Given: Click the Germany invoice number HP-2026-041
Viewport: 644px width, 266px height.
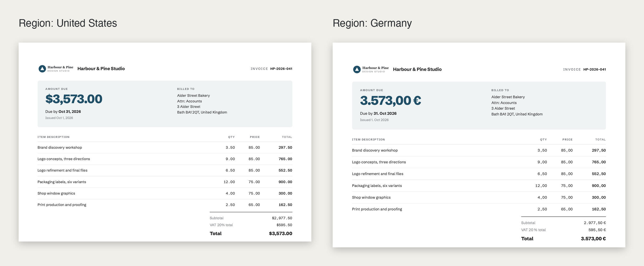Looking at the screenshot, I should coord(595,69).
